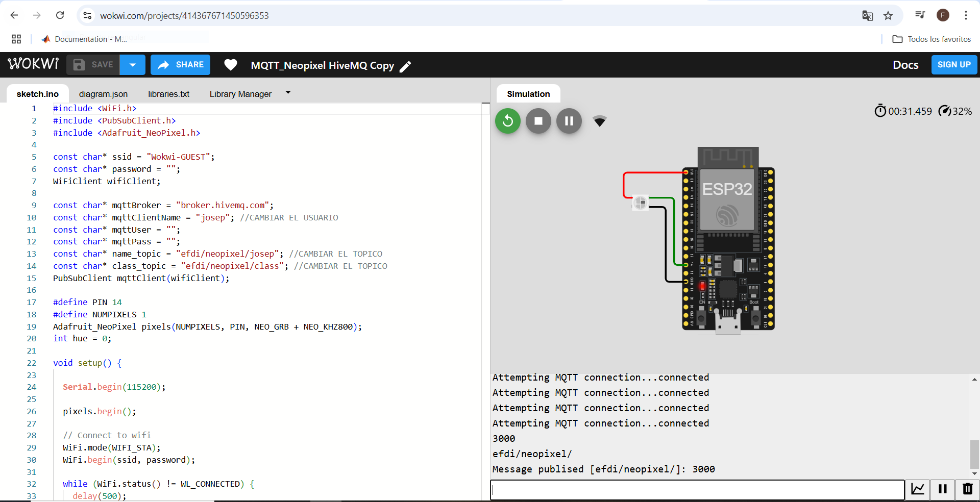980x502 pixels.
Task: Reload the page
Action: pyautogui.click(x=60, y=15)
